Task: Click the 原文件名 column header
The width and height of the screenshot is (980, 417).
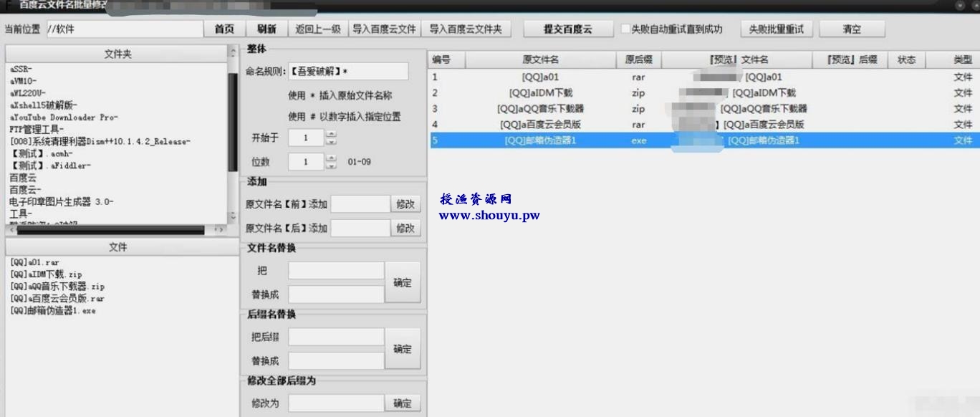Action: 541,59
